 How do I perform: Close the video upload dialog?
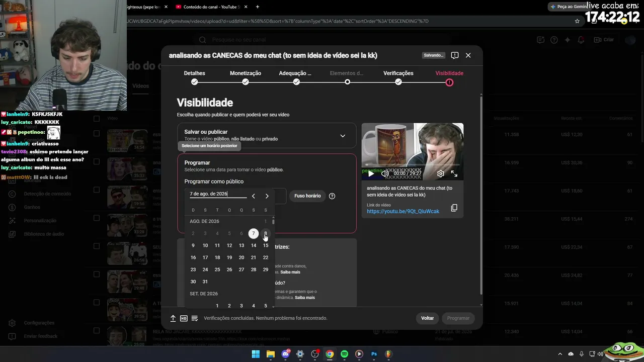468,55
